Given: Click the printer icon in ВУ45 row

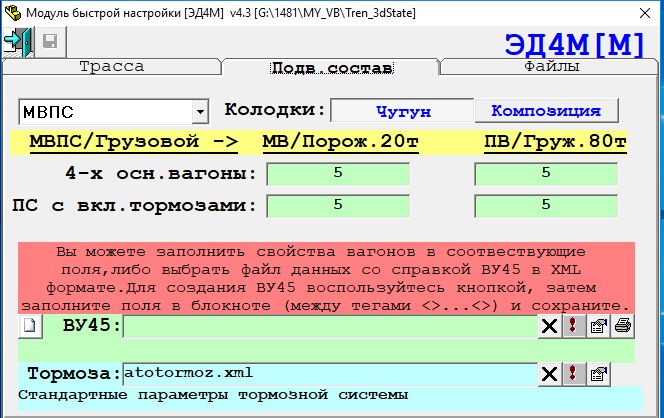Looking at the screenshot, I should [622, 326].
